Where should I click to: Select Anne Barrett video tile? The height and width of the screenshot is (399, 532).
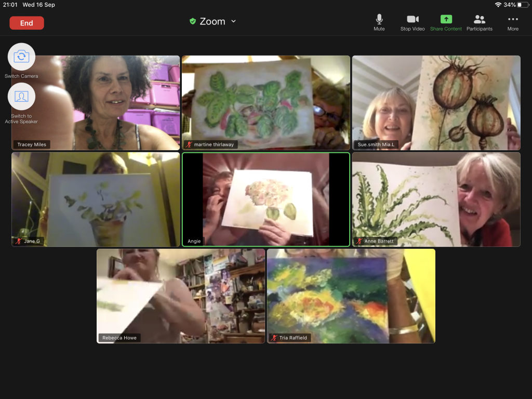(x=436, y=199)
